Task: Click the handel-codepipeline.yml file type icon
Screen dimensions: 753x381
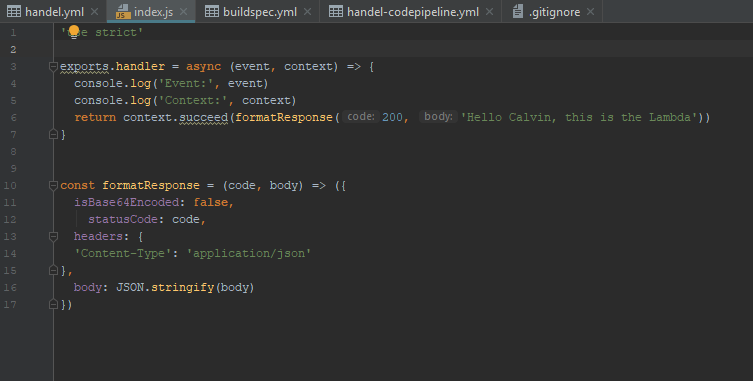Action: click(x=336, y=12)
